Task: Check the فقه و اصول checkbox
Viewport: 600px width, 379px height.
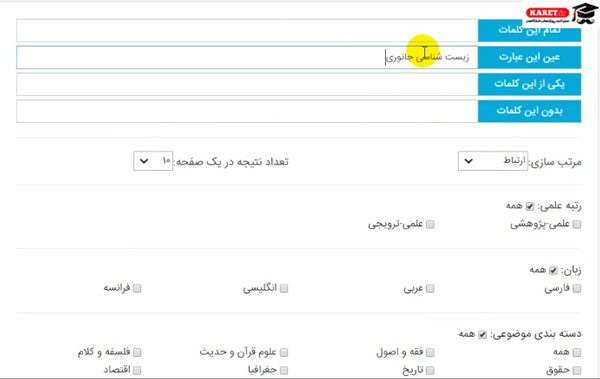Action: [x=430, y=352]
